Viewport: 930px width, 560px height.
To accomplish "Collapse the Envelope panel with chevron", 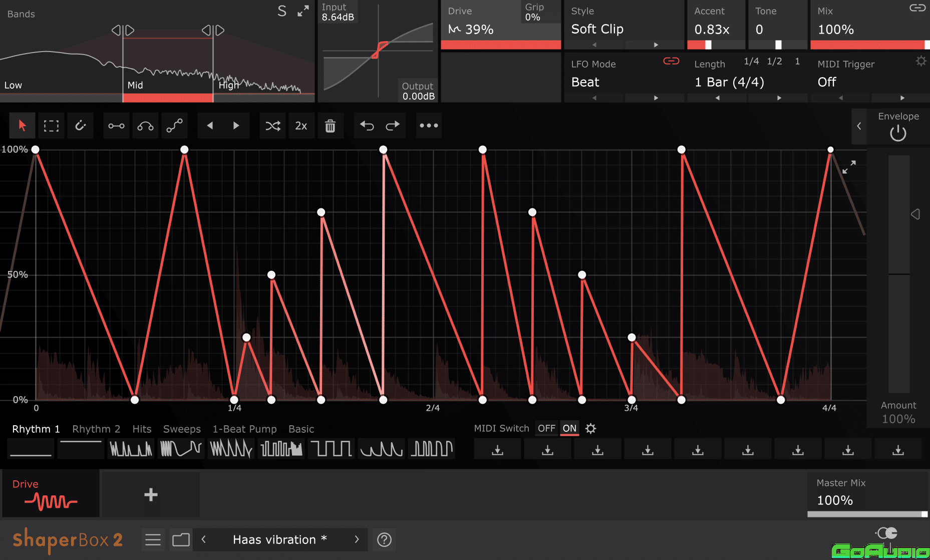I will [x=859, y=126].
